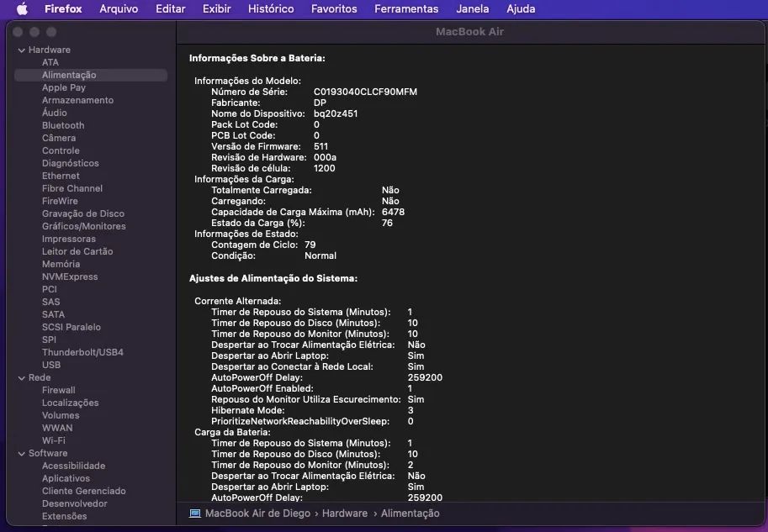Select Diagnósticos in the sidebar
768x532 pixels.
click(71, 163)
